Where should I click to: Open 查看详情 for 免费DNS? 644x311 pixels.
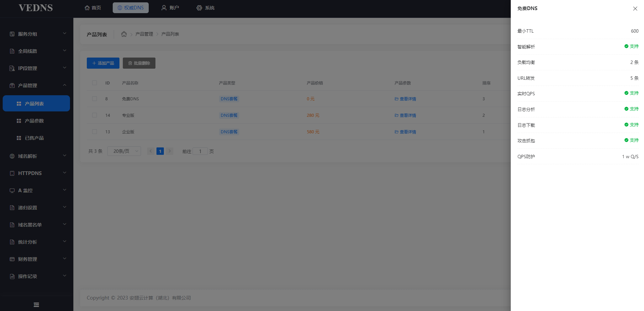[x=405, y=99]
